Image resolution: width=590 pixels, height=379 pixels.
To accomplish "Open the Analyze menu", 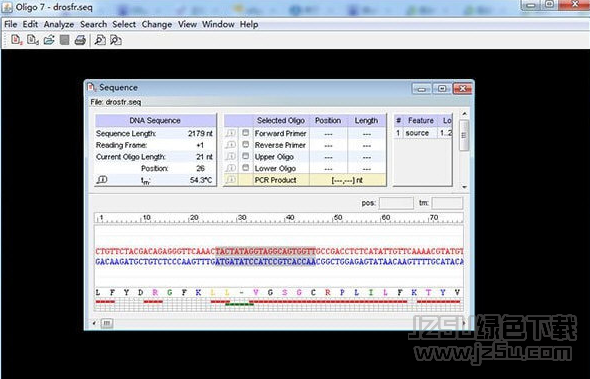I will (59, 24).
